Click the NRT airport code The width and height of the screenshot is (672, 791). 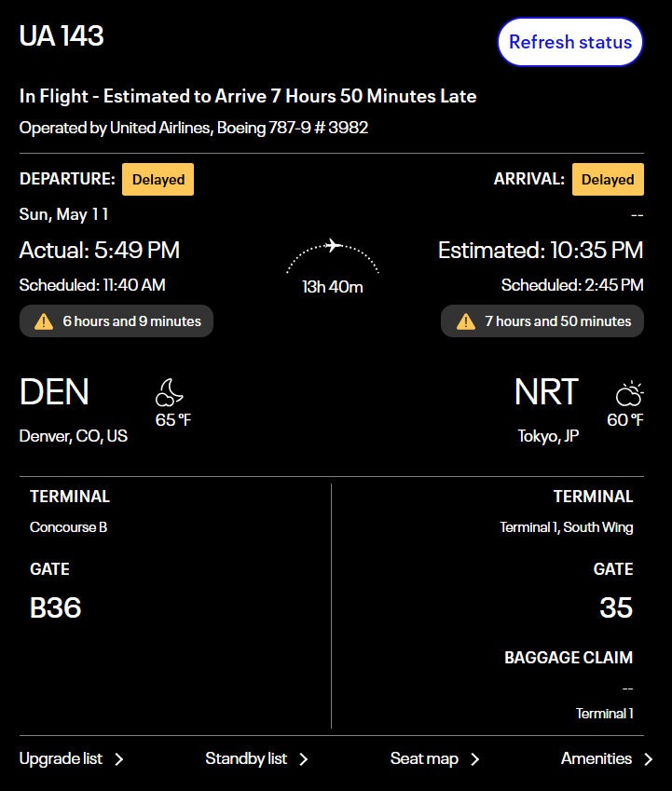click(546, 392)
